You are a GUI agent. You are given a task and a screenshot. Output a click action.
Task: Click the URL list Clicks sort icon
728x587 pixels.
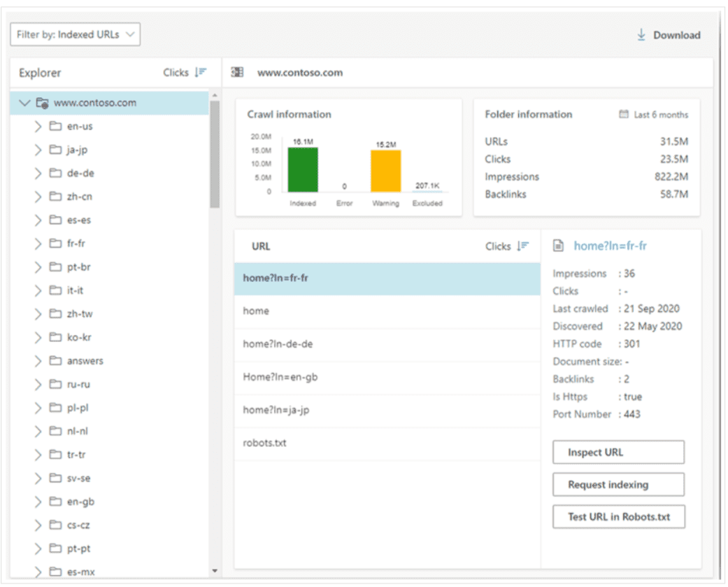pyautogui.click(x=523, y=246)
